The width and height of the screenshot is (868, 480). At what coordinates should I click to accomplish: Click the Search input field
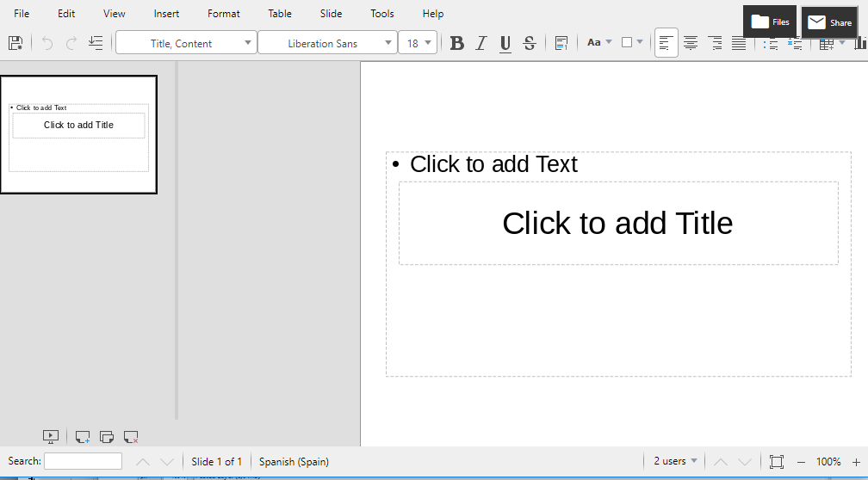coord(83,462)
